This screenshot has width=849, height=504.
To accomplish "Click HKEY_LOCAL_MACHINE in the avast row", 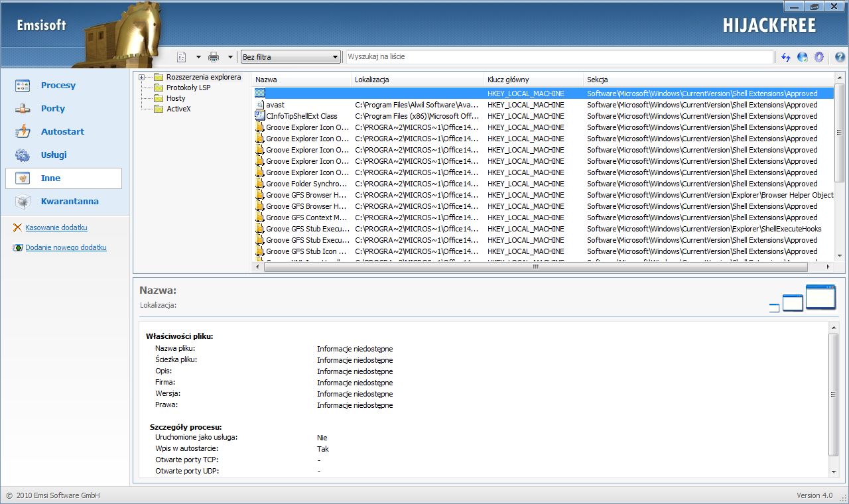I will click(526, 105).
